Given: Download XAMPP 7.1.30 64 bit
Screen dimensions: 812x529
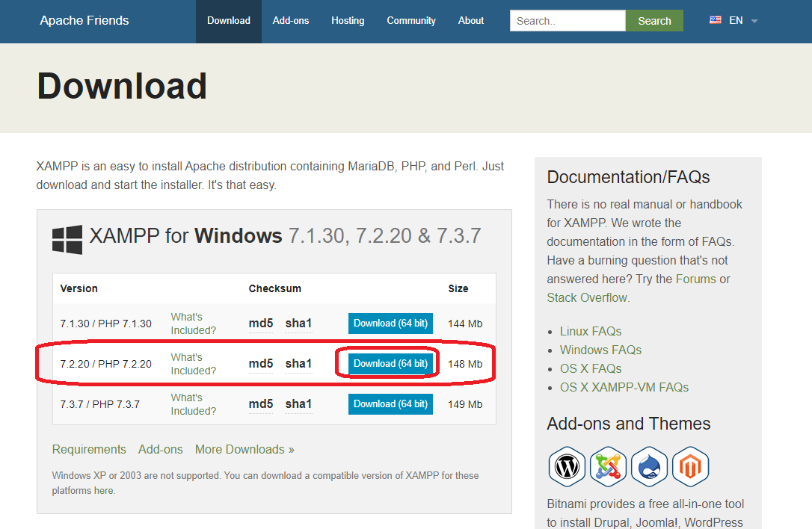Looking at the screenshot, I should 390,324.
